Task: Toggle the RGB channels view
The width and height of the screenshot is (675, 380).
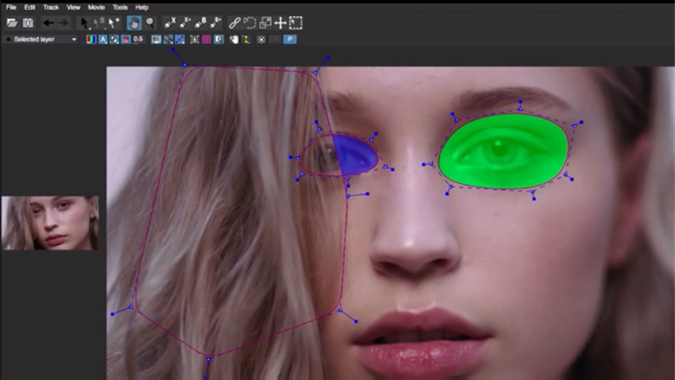Action: point(91,40)
